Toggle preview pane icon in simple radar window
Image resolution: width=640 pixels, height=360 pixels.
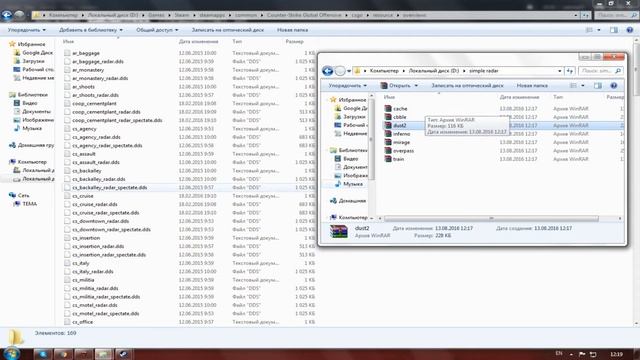click(598, 85)
